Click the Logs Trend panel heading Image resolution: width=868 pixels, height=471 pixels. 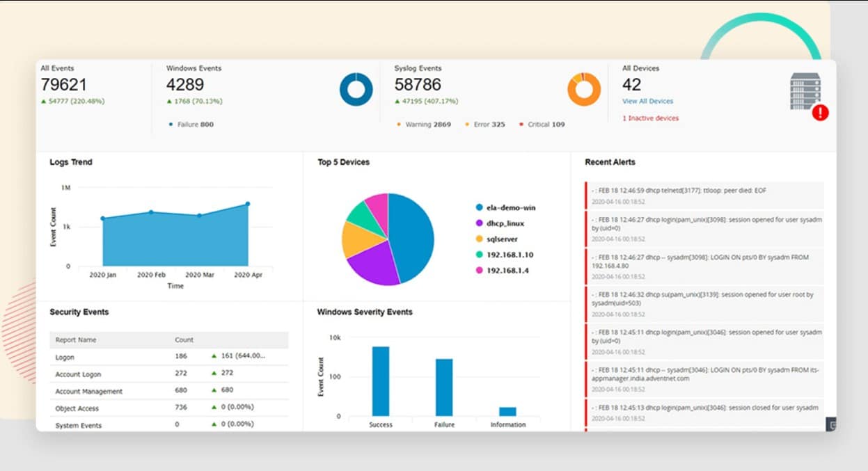coord(71,162)
